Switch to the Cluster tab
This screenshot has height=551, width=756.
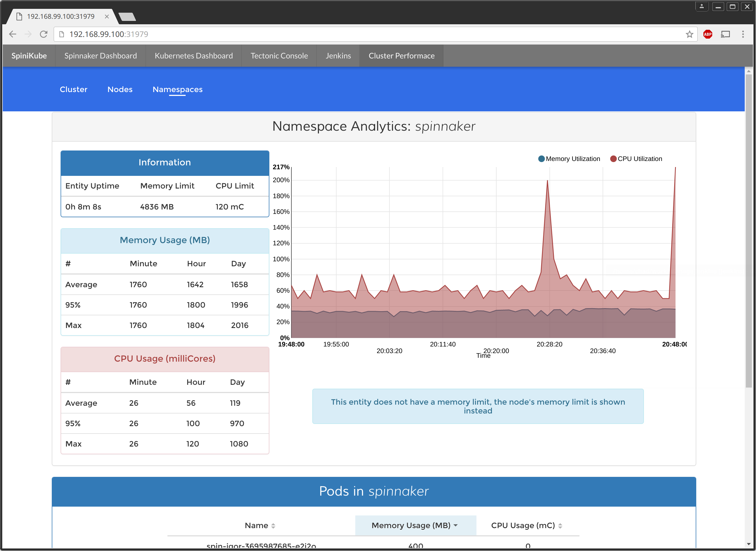[73, 89]
